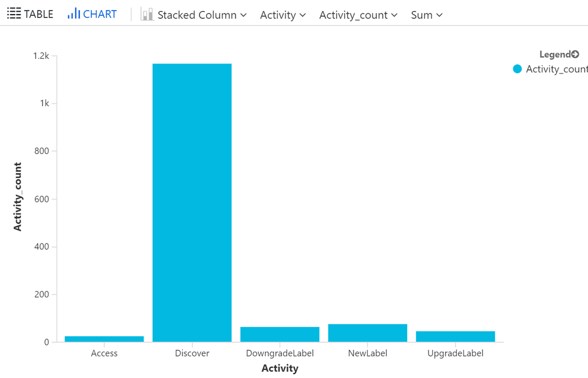Click the UpgradeLabel bar

pyautogui.click(x=455, y=336)
